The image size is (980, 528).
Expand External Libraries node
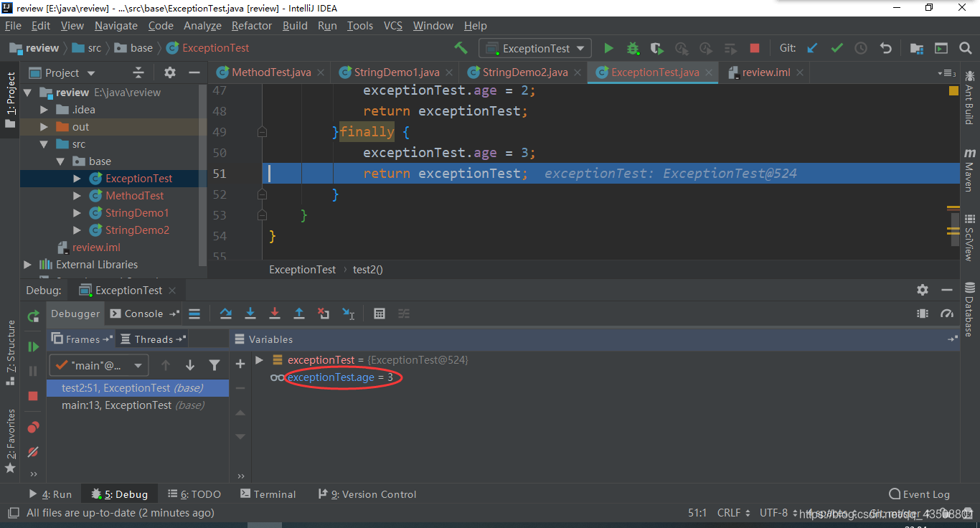click(27, 265)
